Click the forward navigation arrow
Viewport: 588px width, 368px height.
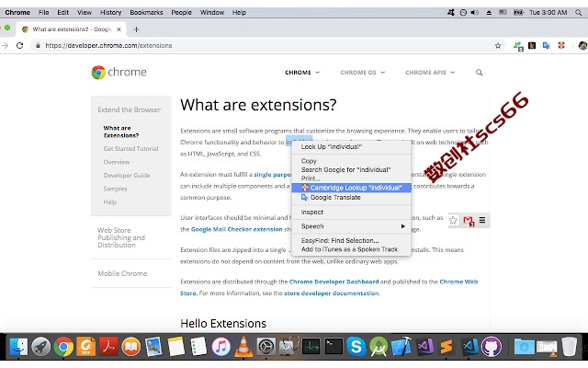point(5,45)
